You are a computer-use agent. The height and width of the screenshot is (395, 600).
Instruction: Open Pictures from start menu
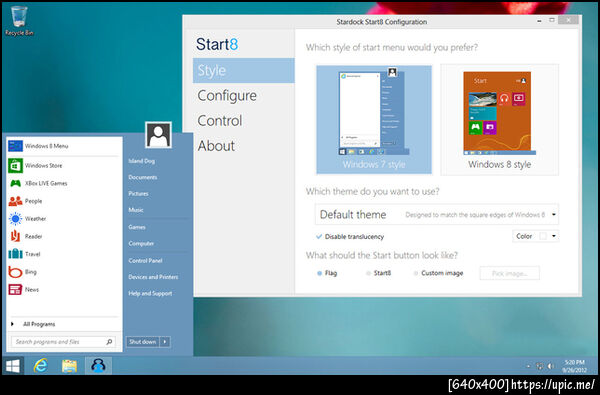pos(139,194)
